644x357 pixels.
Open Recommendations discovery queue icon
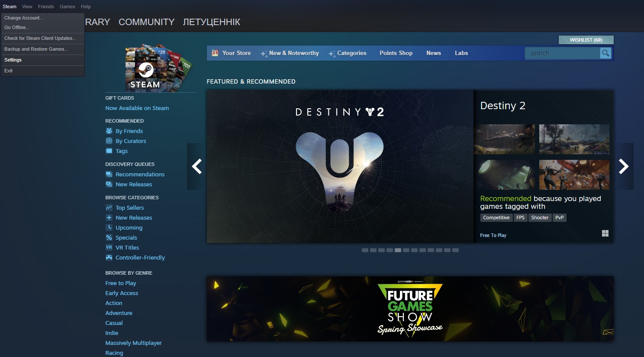click(x=109, y=174)
